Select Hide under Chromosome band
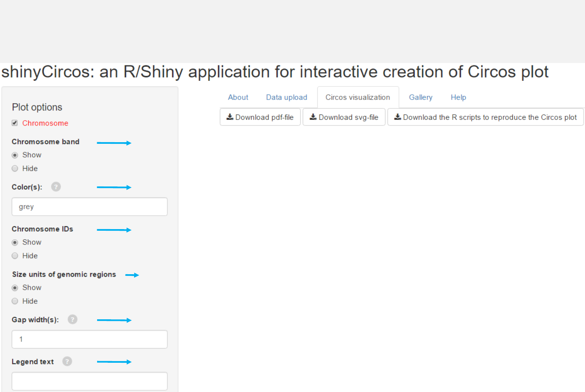The width and height of the screenshot is (585, 392). click(15, 169)
